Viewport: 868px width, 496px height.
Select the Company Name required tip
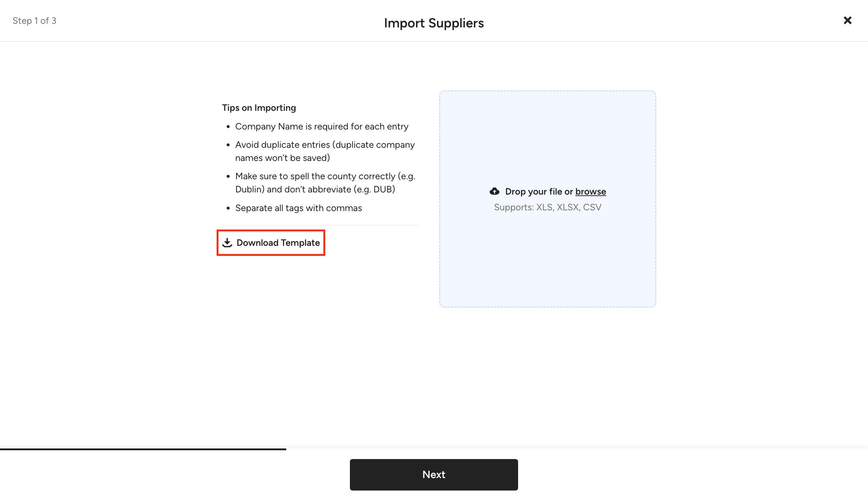click(x=322, y=126)
